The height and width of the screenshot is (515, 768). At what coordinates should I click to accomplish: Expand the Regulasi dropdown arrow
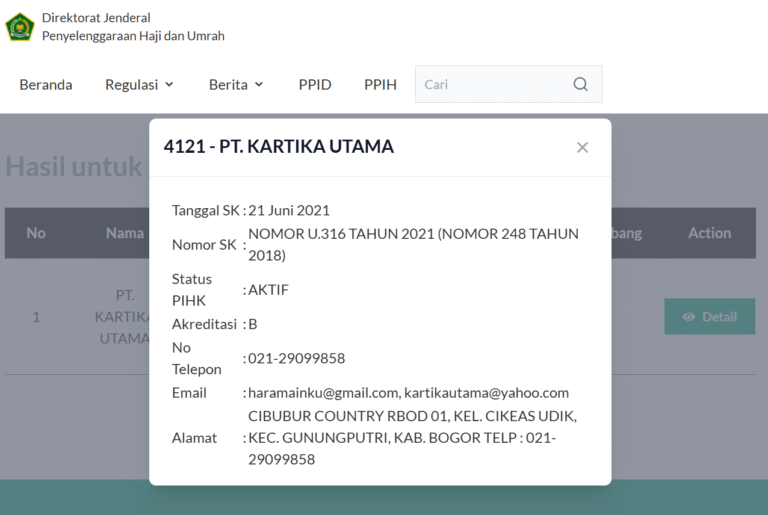pos(169,85)
